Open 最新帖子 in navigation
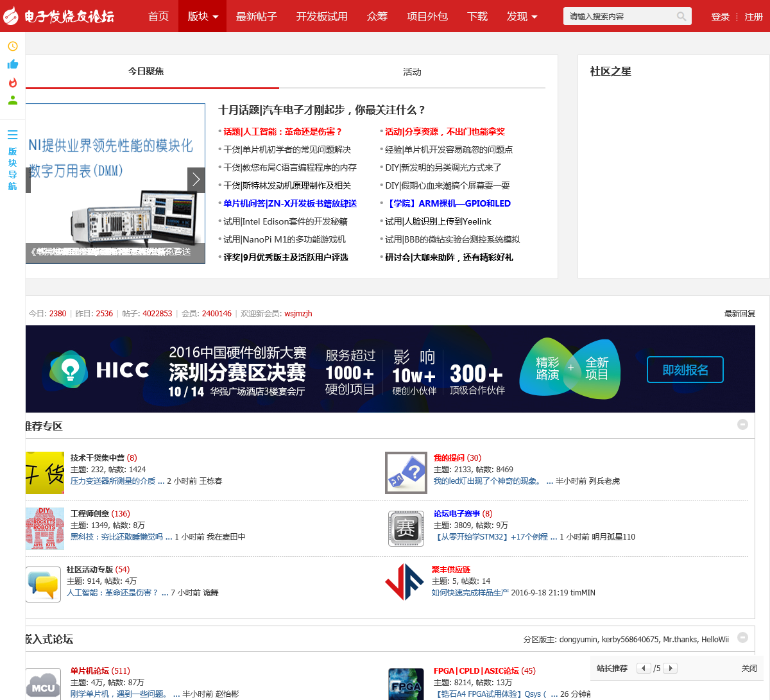This screenshot has width=770, height=700. 257,16
